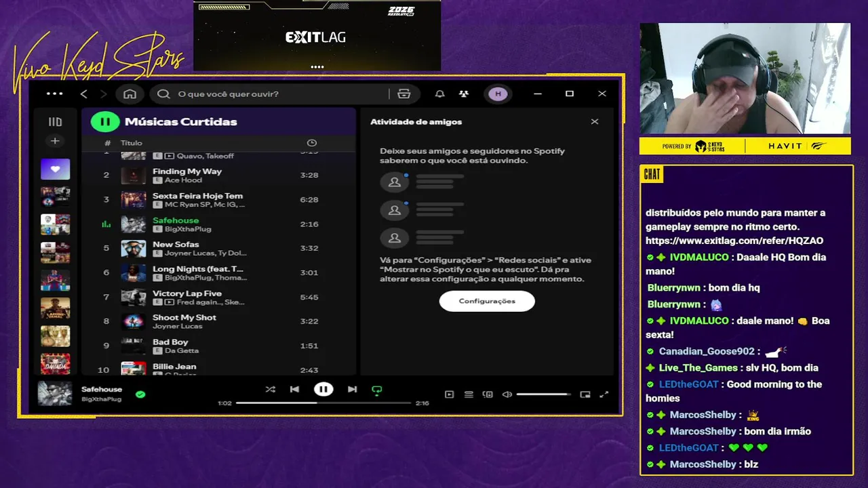Close the Atividade de amigos panel
868x488 pixels.
(x=595, y=122)
